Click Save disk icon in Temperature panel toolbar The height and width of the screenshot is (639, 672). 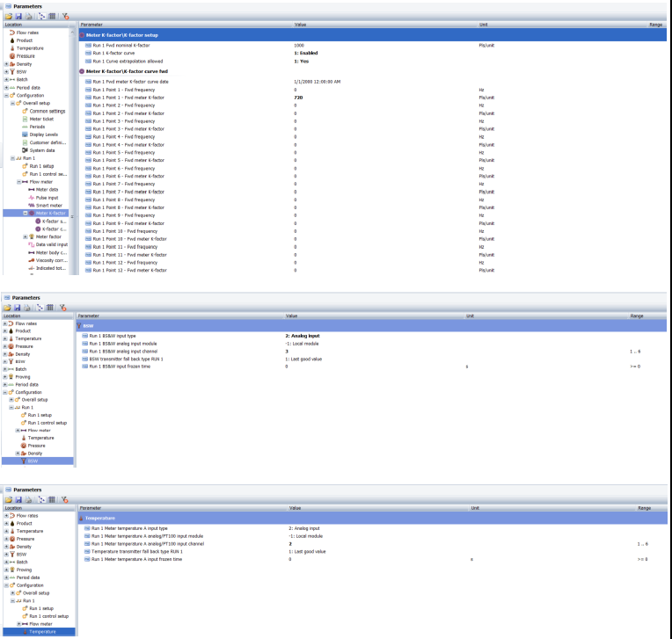pyautogui.click(x=18, y=500)
